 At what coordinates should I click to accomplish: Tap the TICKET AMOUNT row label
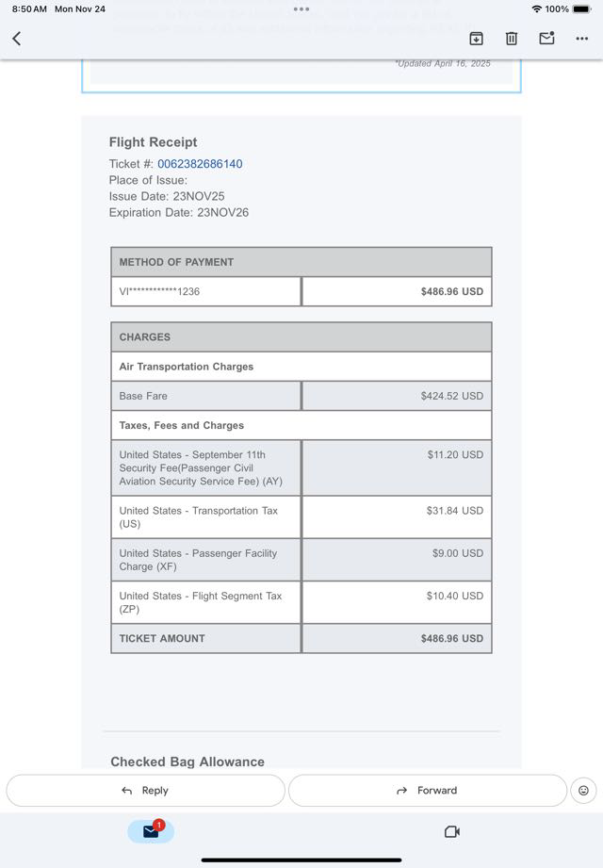[162, 638]
